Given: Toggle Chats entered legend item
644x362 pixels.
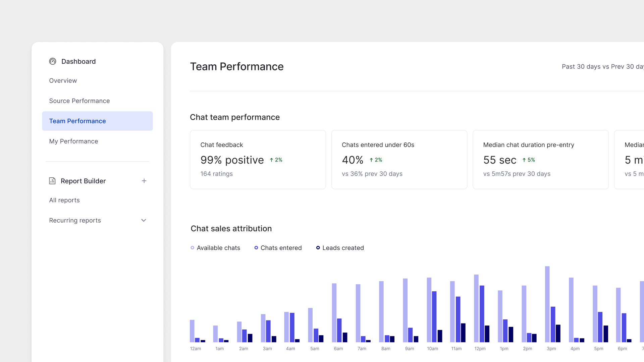Looking at the screenshot, I should point(278,248).
